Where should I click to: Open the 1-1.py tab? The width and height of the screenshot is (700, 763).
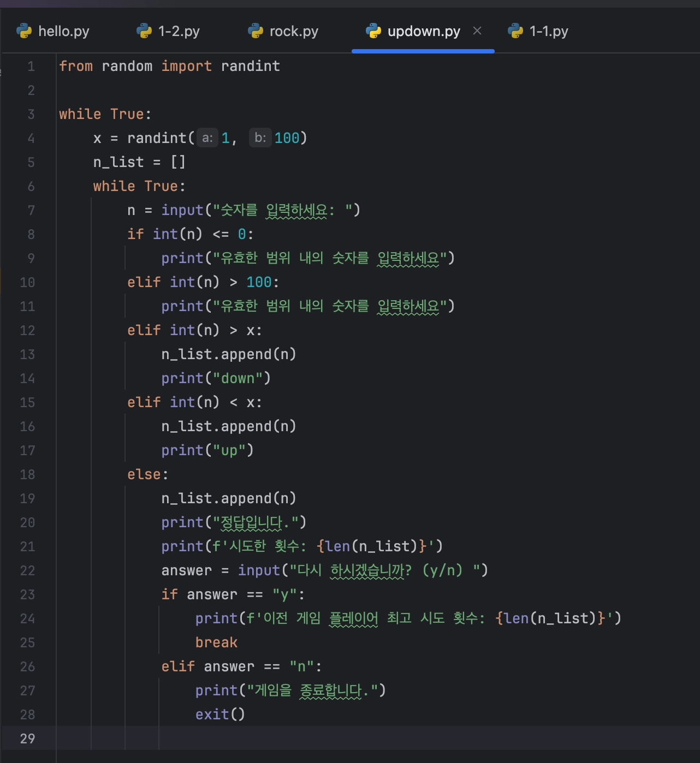538,31
